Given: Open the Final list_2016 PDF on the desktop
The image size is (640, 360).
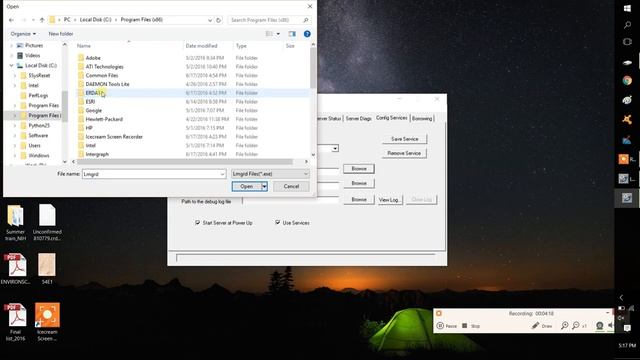Looking at the screenshot, I should tap(16, 322).
